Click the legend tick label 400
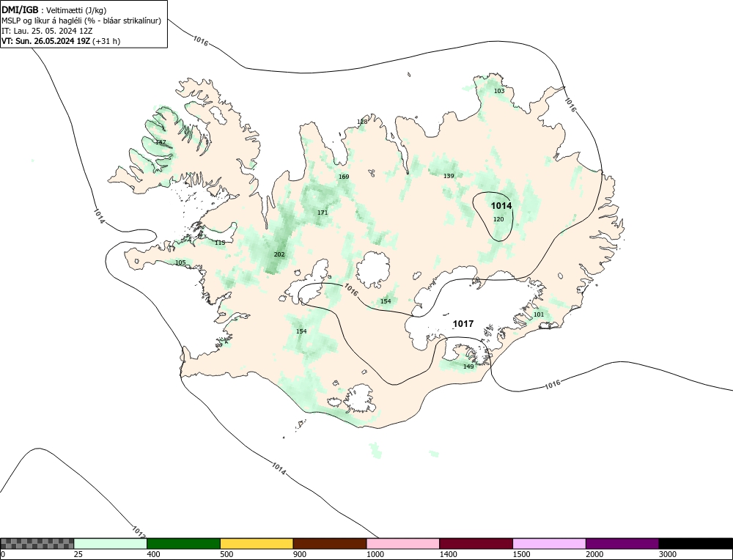Screen dimensions: 733x560 click(x=153, y=554)
